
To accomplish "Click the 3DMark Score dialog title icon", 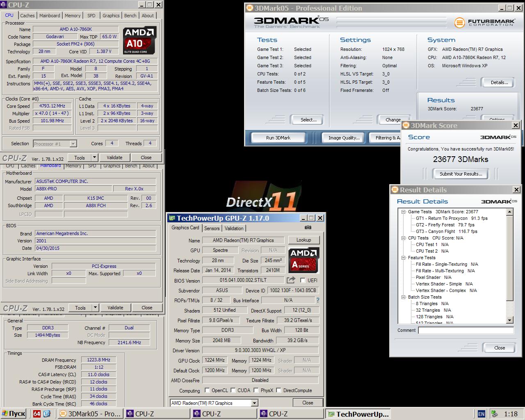I will click(x=406, y=126).
